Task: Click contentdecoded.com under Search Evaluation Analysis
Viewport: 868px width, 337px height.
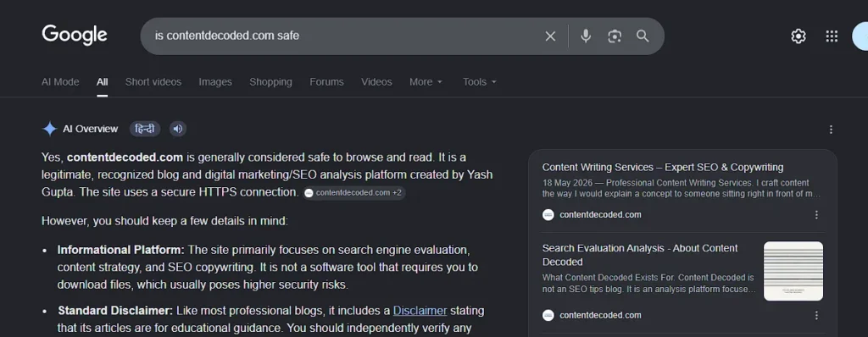Action: point(600,316)
